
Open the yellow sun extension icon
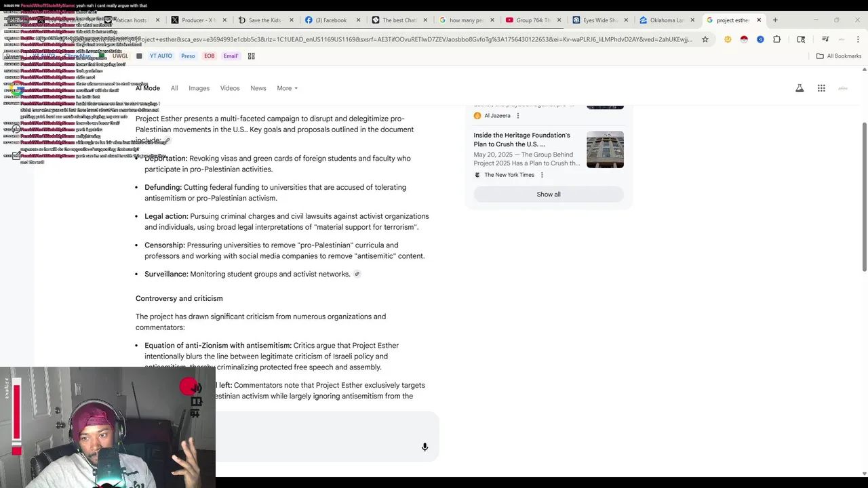[x=728, y=39]
